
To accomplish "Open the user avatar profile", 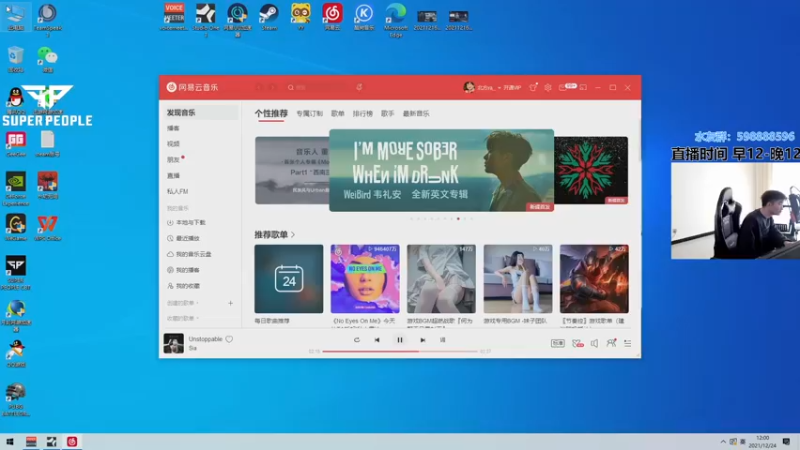I will pos(469,87).
